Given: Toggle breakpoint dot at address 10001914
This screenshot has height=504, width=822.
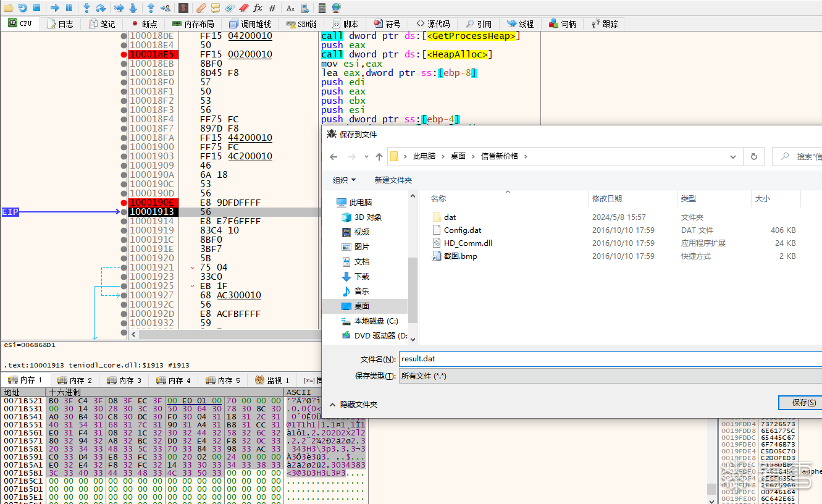Looking at the screenshot, I should click(x=125, y=221).
